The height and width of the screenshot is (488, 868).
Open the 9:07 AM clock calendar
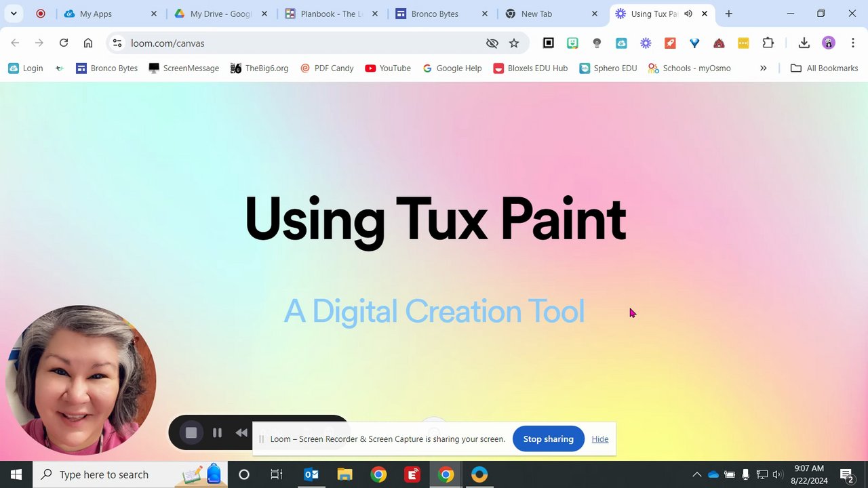809,474
